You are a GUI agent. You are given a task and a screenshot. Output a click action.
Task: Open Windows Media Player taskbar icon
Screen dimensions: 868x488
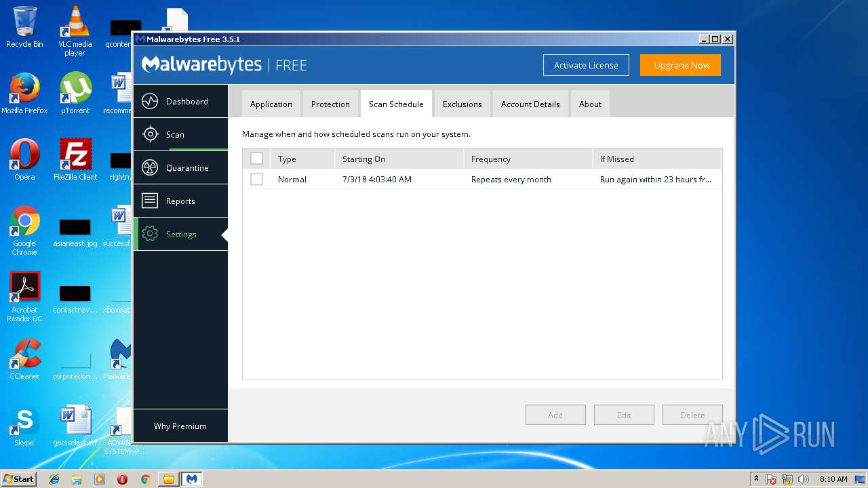[x=100, y=479]
